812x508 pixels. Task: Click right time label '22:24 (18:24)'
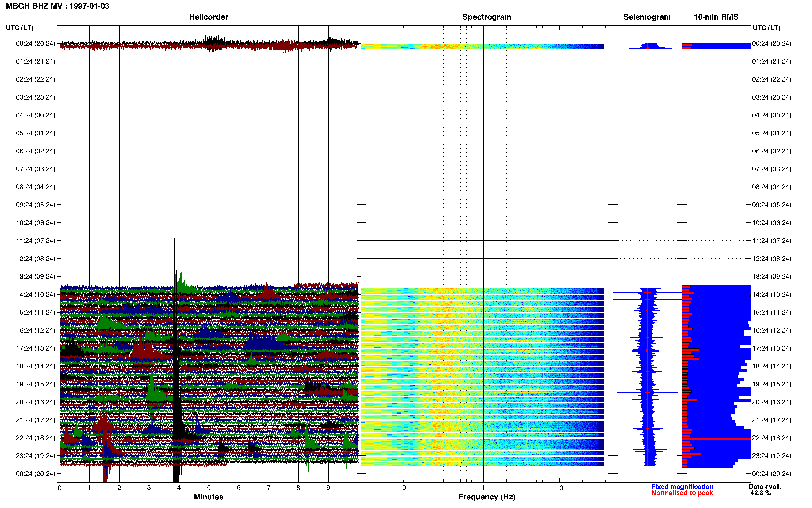(772, 438)
